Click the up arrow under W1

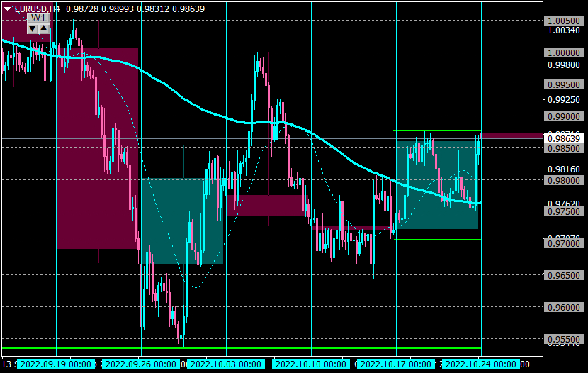coord(44,28)
